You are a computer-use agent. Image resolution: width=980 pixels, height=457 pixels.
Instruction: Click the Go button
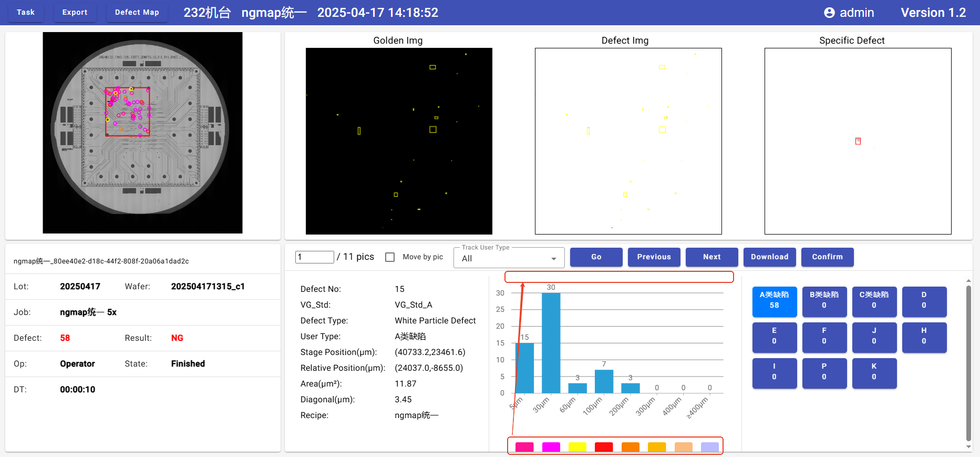coord(596,257)
